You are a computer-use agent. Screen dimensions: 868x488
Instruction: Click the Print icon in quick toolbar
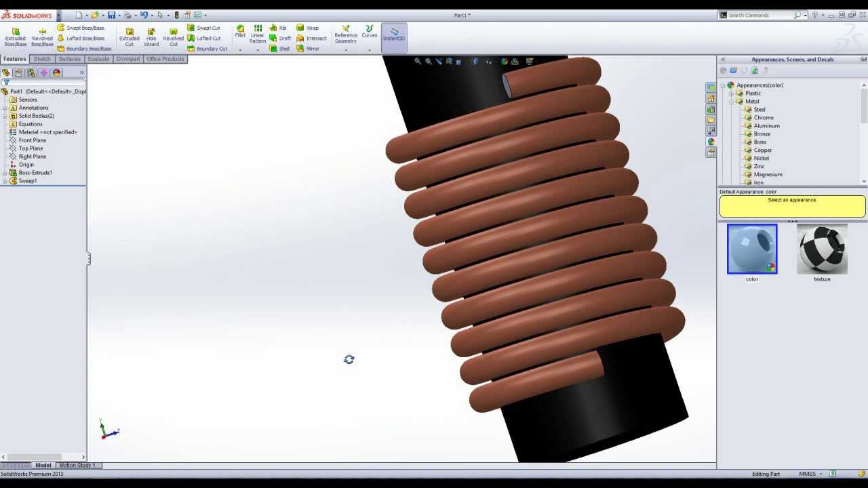pyautogui.click(x=127, y=15)
